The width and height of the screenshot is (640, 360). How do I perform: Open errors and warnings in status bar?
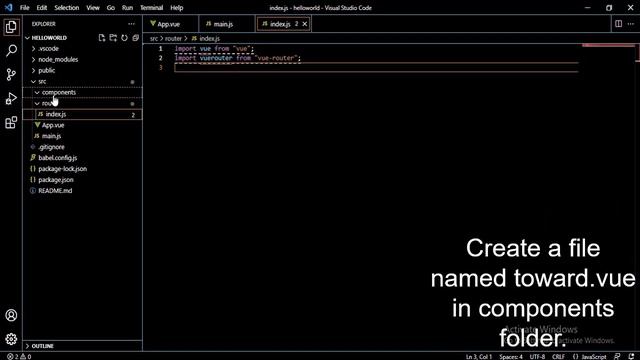pos(19,356)
